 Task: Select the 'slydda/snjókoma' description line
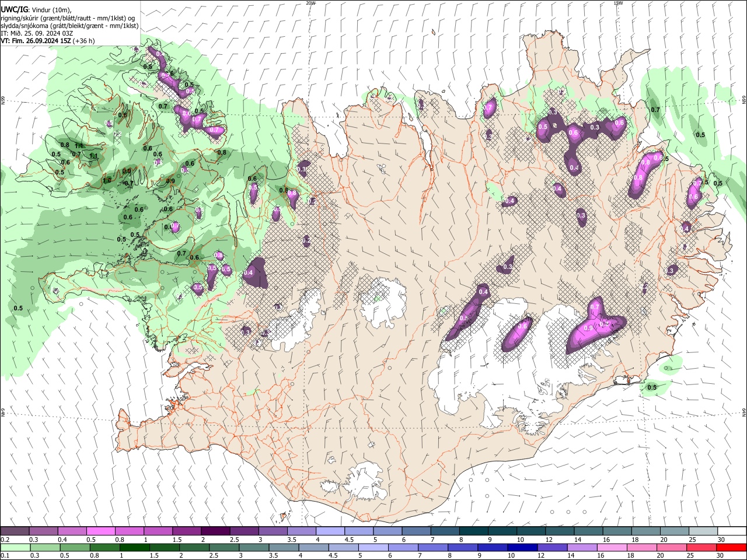coord(70,26)
